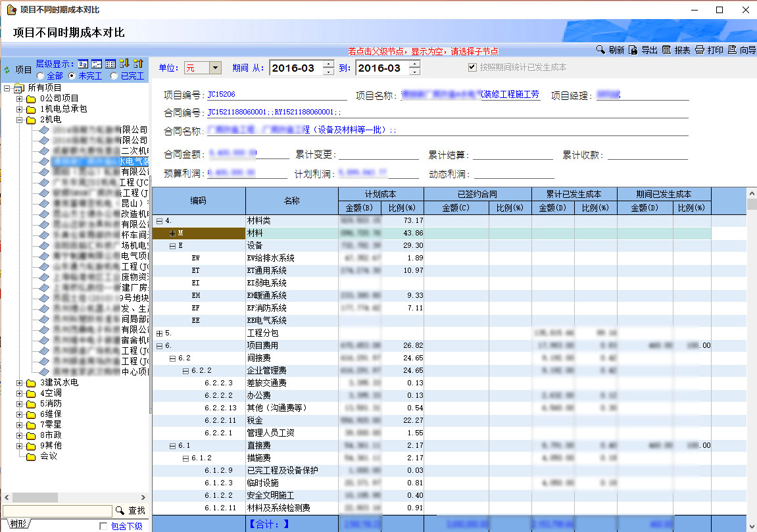Click the sort ascending level icon

(138, 64)
